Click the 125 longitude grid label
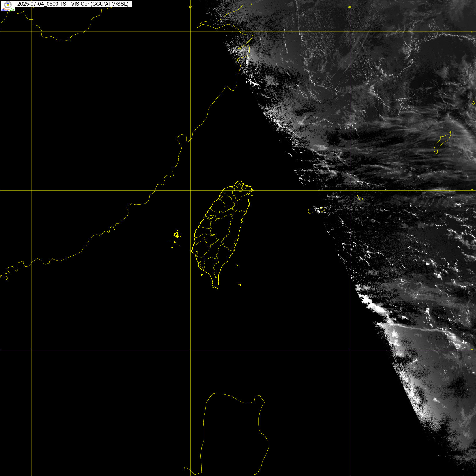Image resolution: width=476 pixels, height=476 pixels. click(349, 7)
